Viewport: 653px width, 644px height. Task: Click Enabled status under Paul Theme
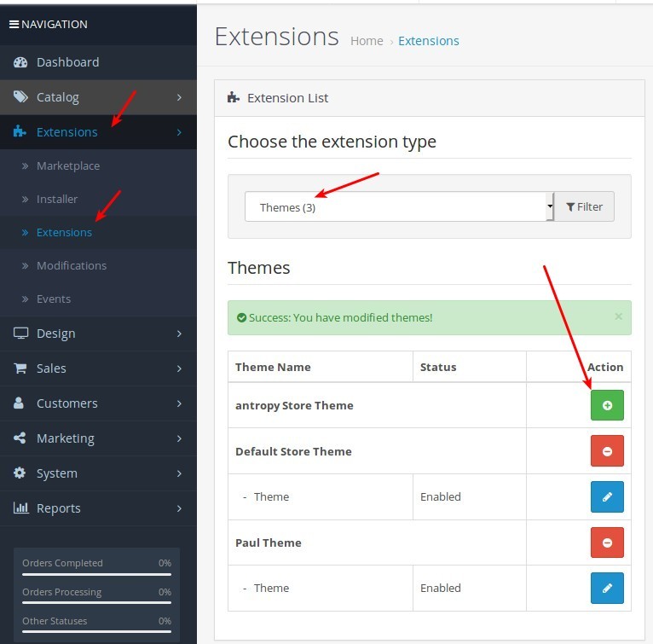tap(440, 589)
